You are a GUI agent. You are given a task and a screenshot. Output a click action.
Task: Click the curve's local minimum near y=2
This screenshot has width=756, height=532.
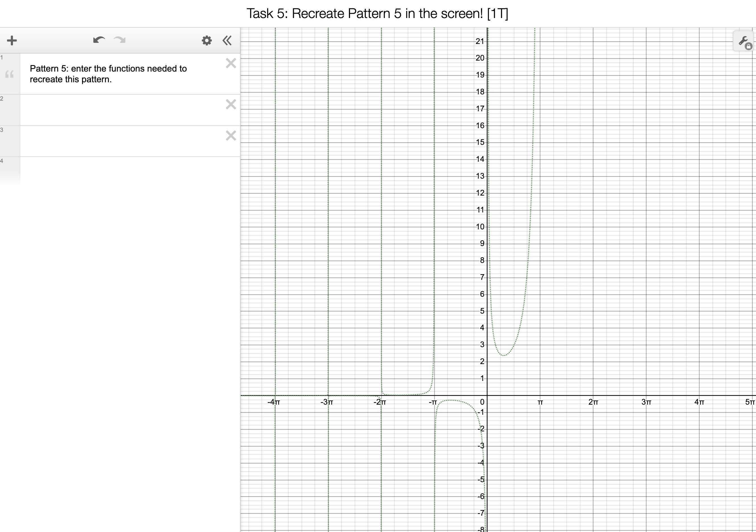(504, 355)
